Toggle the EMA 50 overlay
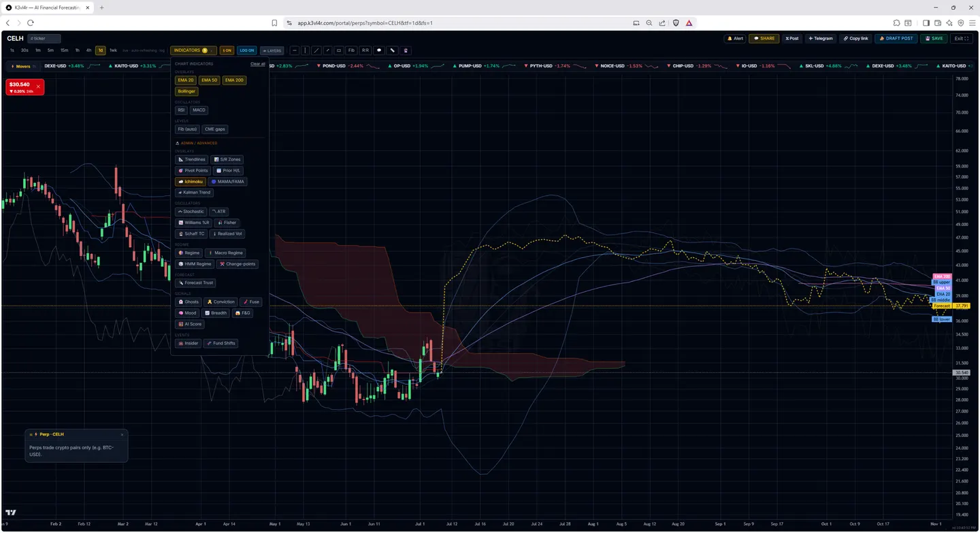The width and height of the screenshot is (980, 533). (210, 80)
